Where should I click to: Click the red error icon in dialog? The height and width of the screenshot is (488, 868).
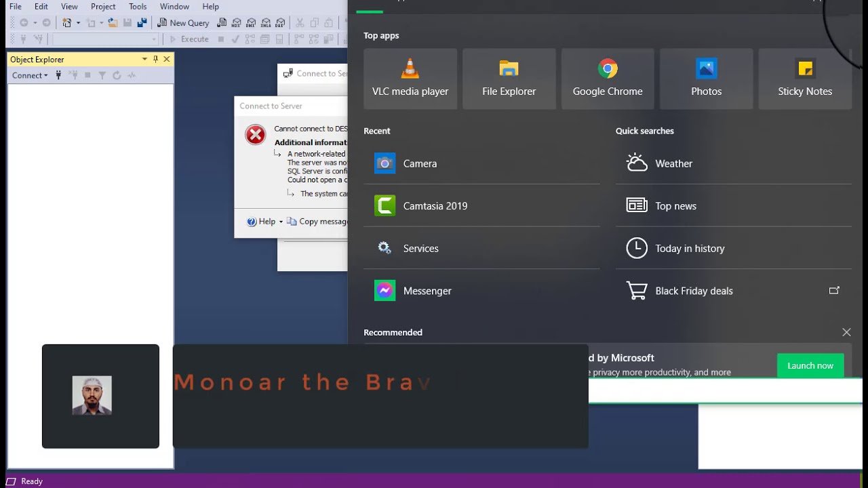coord(256,135)
